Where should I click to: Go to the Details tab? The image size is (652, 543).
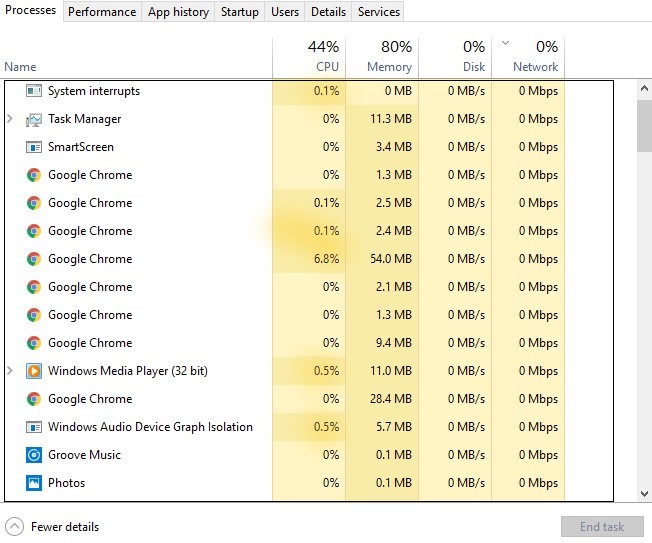click(x=328, y=12)
